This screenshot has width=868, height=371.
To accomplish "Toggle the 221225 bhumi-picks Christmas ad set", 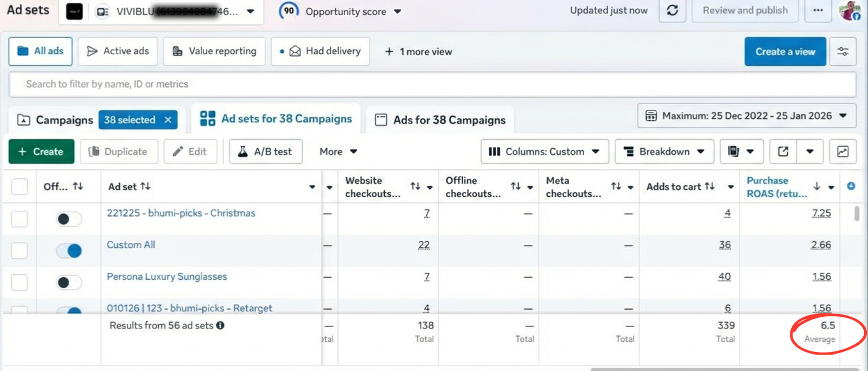I will pyautogui.click(x=69, y=219).
